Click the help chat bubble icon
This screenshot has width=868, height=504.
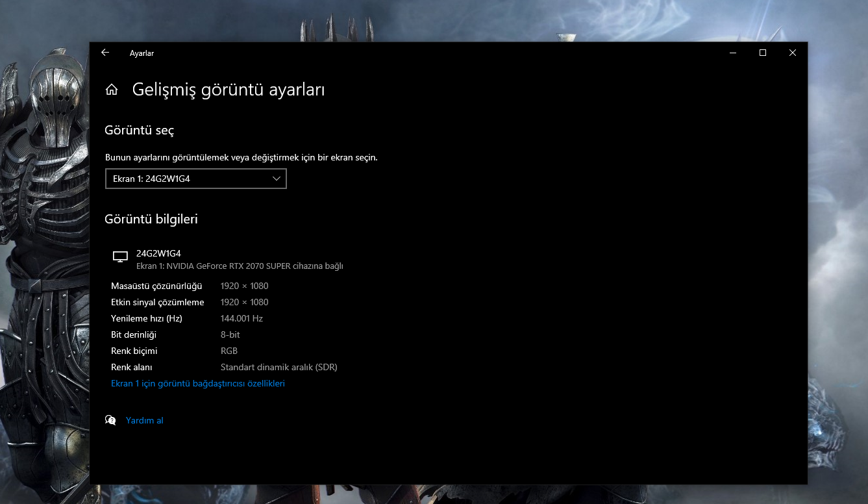point(110,420)
